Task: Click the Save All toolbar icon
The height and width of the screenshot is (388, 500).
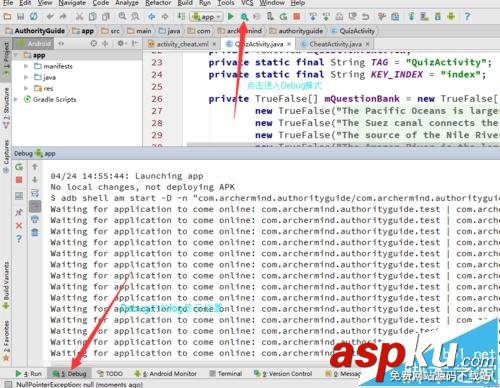Action: coord(20,16)
